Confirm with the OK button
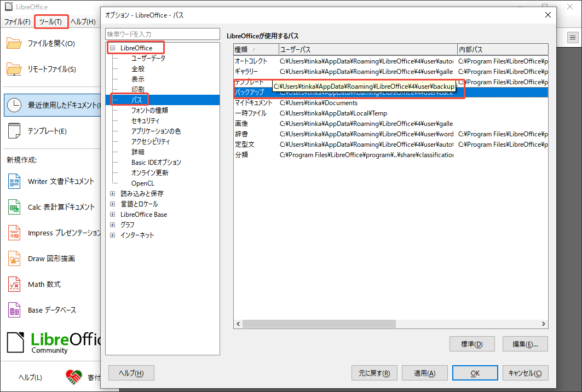 475,373
